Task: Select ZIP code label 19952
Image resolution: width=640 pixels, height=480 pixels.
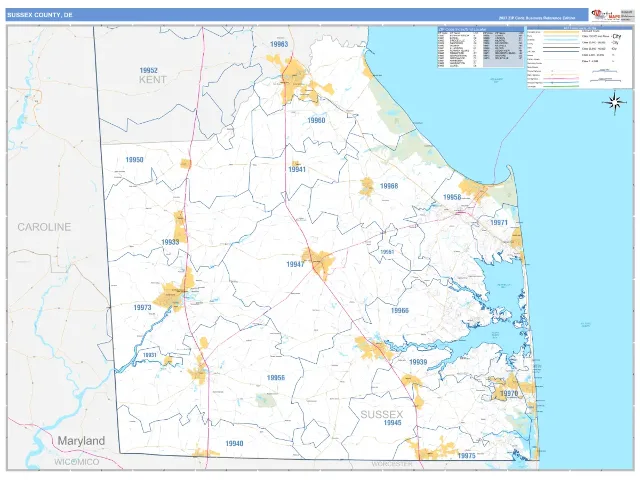Action: click(x=149, y=70)
